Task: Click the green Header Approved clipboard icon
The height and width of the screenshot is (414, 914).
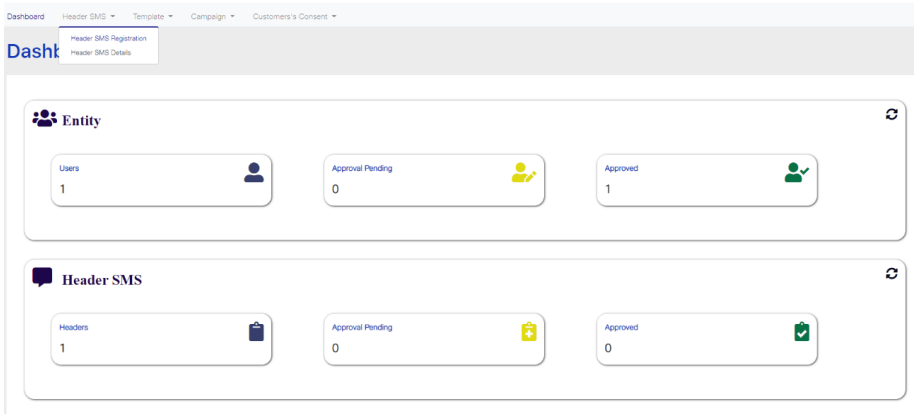Action: (801, 332)
